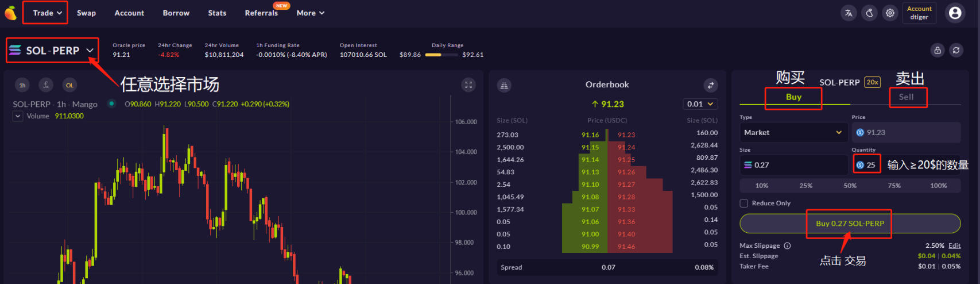Collapse the Volume indicator chevron
This screenshot has height=284, width=980.
click(18, 116)
